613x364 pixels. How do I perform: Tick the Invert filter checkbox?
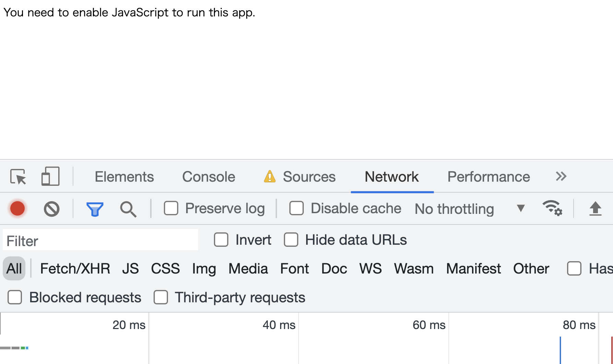click(221, 240)
